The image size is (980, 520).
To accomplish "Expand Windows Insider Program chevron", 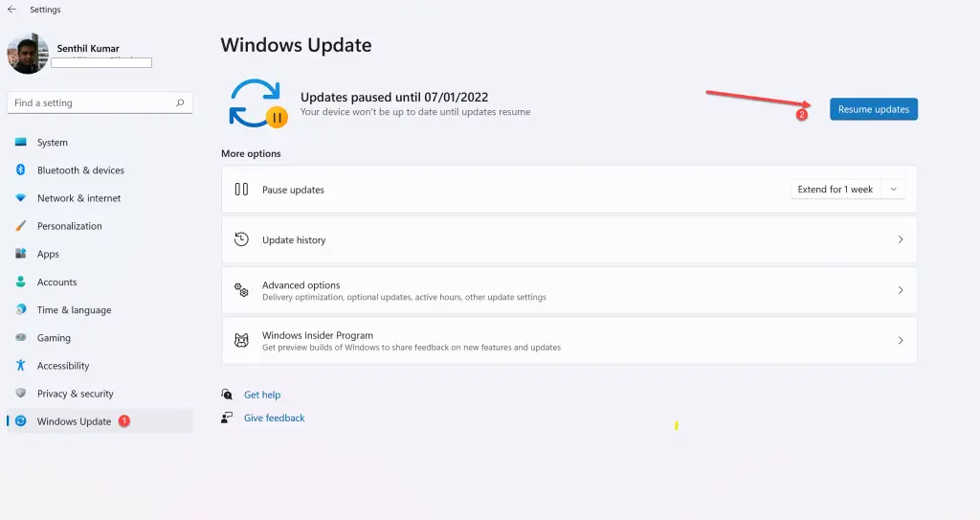I will point(900,340).
